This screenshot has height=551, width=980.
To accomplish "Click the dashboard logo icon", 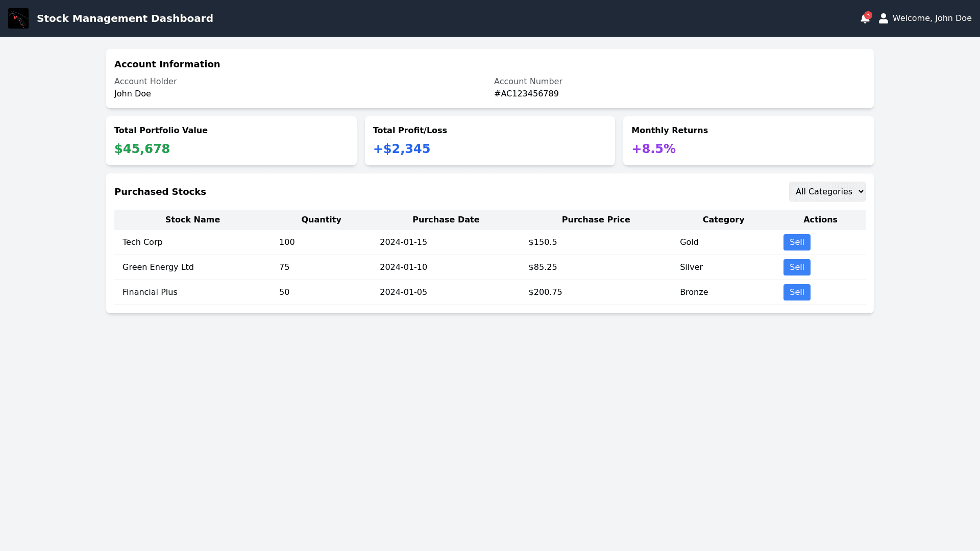I will (18, 18).
